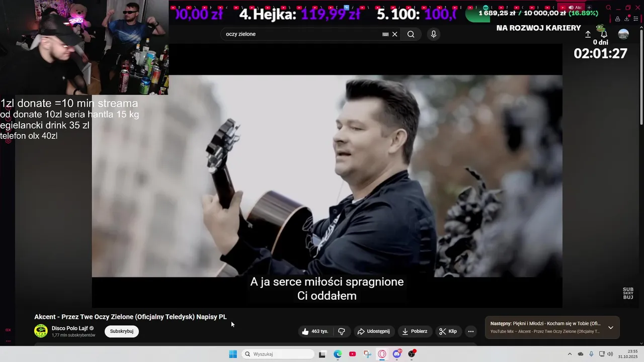The width and height of the screenshot is (644, 362).
Task: Clear the search text with the X icon
Action: (395, 34)
